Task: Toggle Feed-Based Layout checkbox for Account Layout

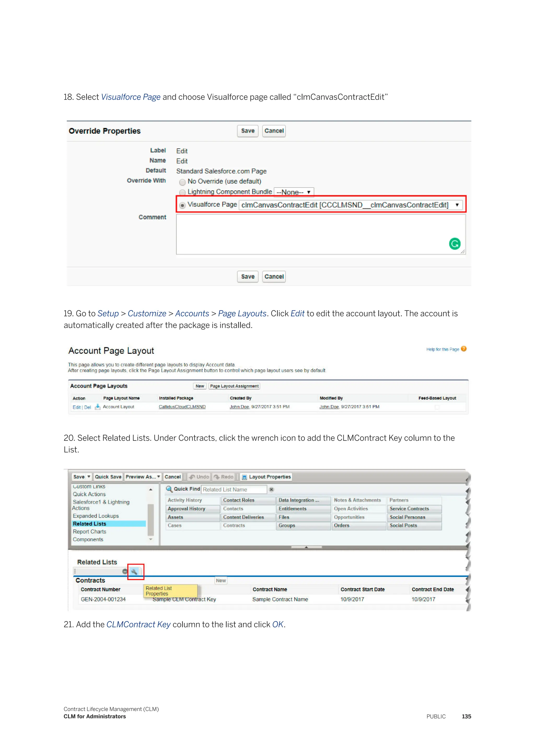Action: 437,407
